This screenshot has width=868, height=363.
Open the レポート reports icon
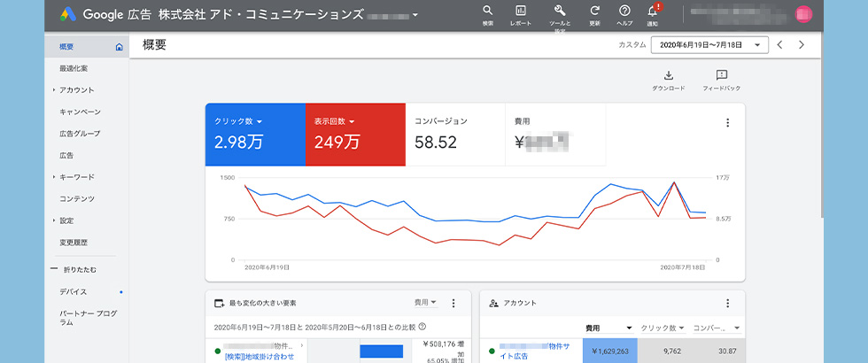[x=521, y=12]
